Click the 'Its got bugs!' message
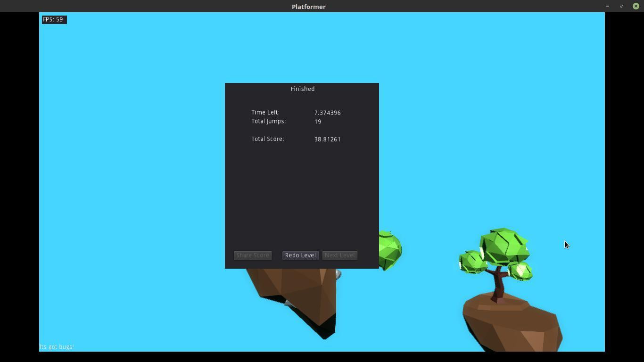This screenshot has height=362, width=644. coord(57,347)
